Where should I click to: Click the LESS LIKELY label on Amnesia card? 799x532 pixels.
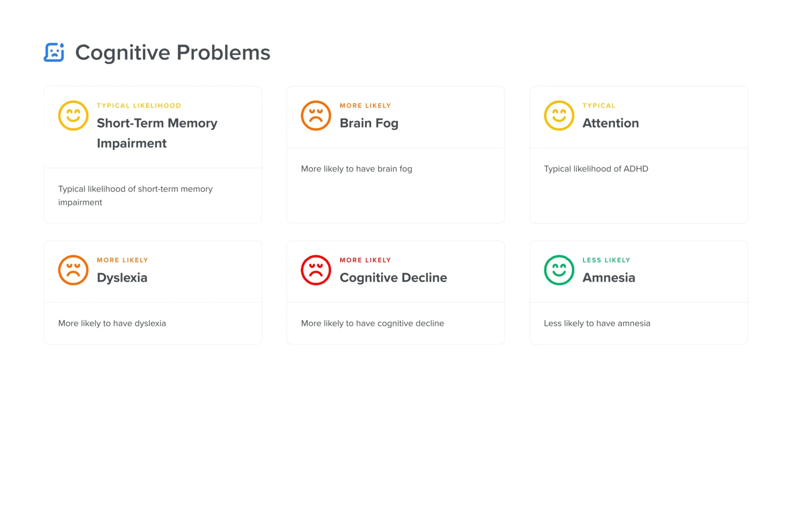606,260
